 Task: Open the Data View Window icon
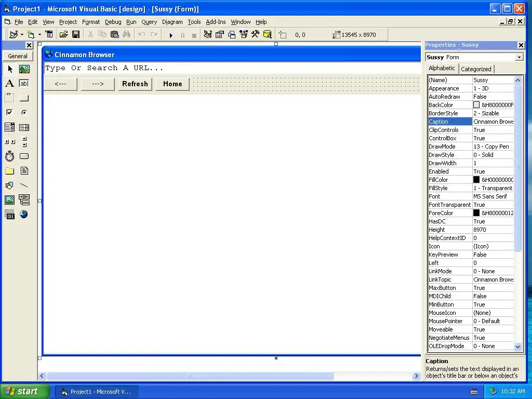(x=268, y=34)
